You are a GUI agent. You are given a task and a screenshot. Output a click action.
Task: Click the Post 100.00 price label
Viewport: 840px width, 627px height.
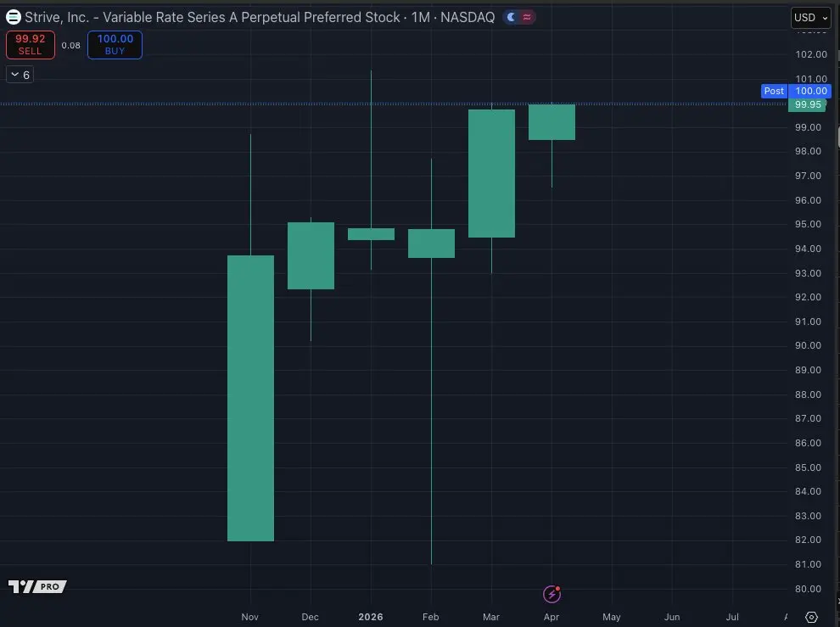point(796,91)
